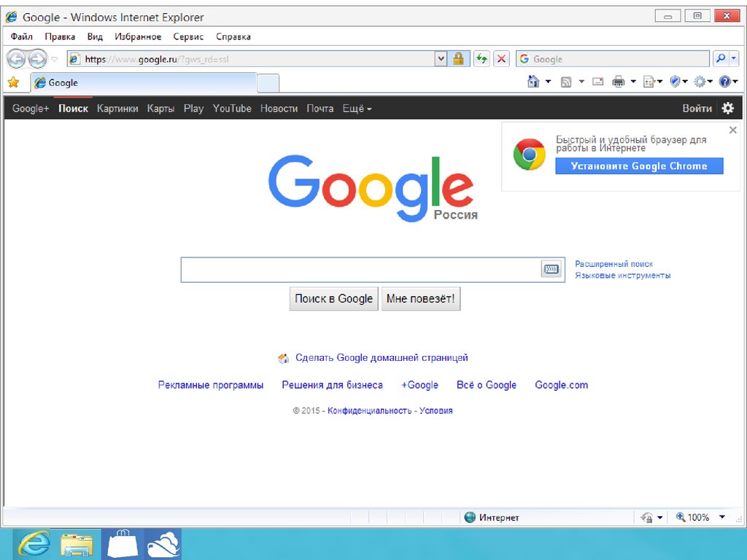Open Google settings gear on black bar
Viewport: 747px width, 560px height.
tap(727, 108)
